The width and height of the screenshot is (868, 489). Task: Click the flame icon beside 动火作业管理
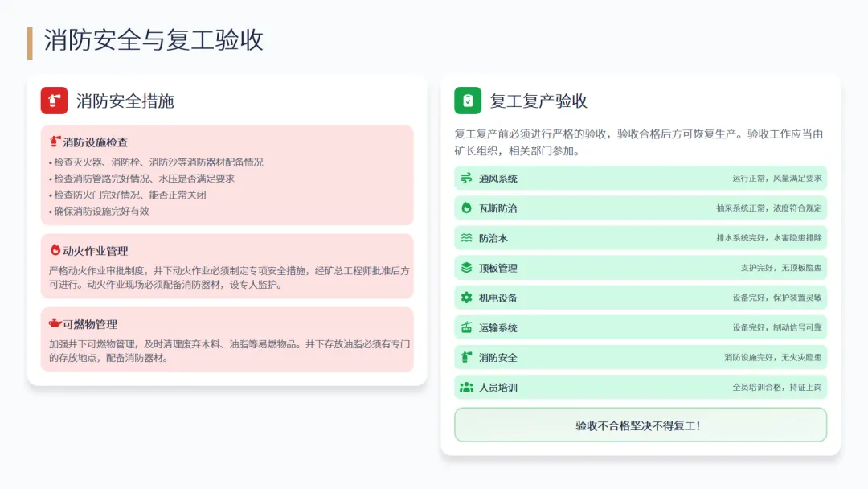click(55, 250)
